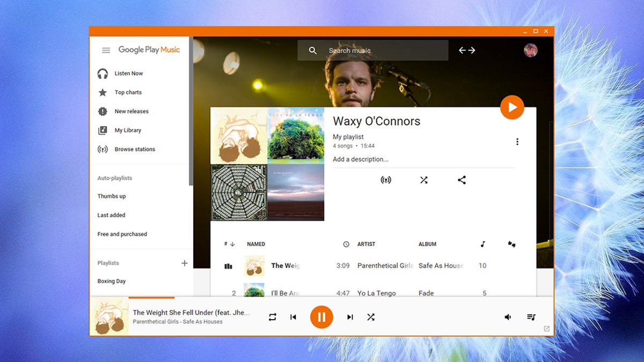The image size is (644, 362).
Task: Open the hamburger navigation menu
Action: [x=106, y=50]
